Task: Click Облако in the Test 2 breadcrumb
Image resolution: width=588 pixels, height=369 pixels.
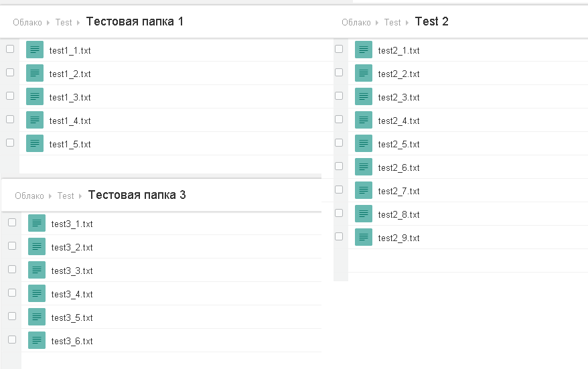Action: click(x=356, y=22)
